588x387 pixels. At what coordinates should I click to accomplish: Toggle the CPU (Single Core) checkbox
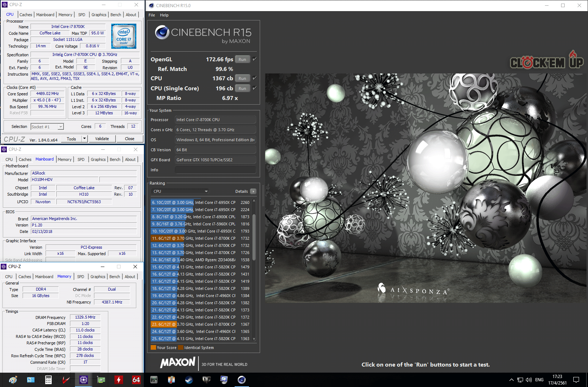254,88
